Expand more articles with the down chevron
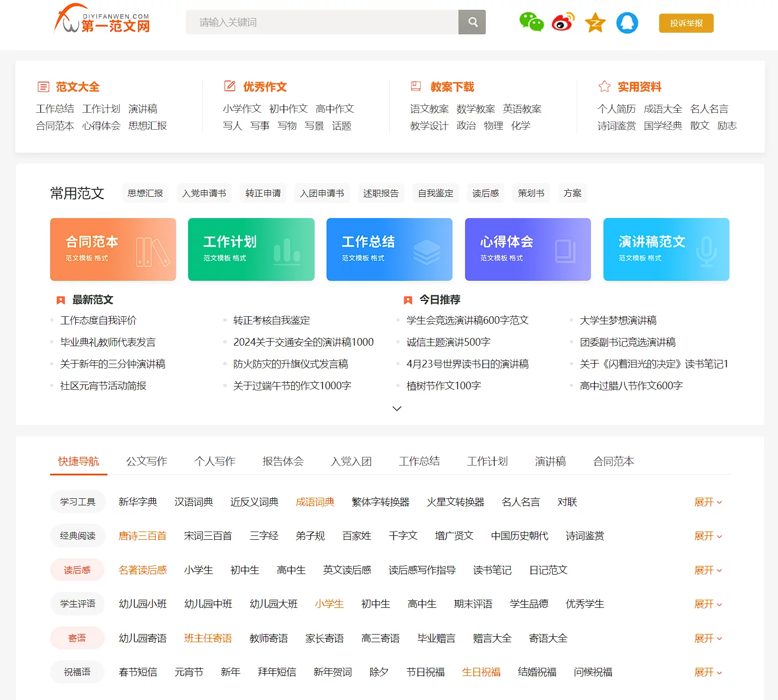 point(397,408)
